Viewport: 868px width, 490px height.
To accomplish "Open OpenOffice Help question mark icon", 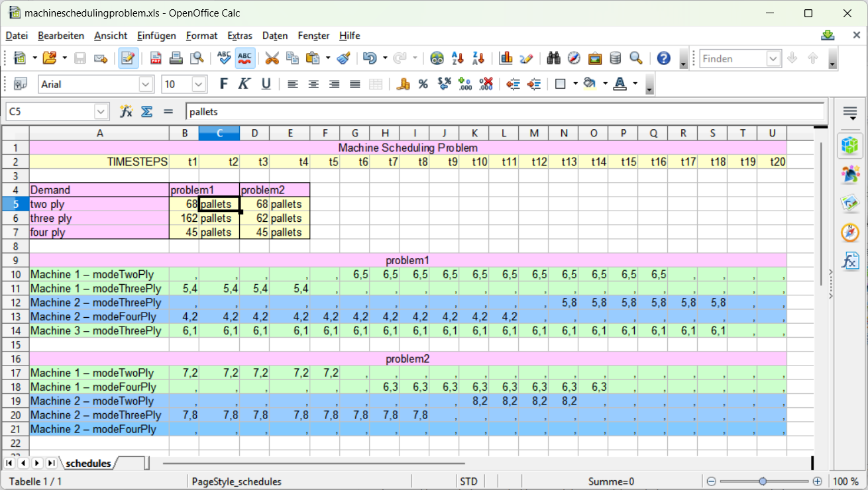I will [x=664, y=58].
